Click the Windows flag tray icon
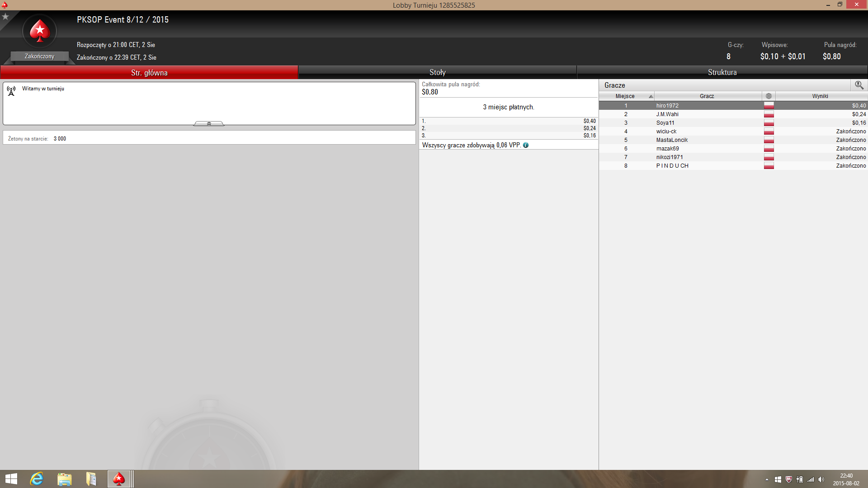This screenshot has height=488, width=868. click(778, 479)
